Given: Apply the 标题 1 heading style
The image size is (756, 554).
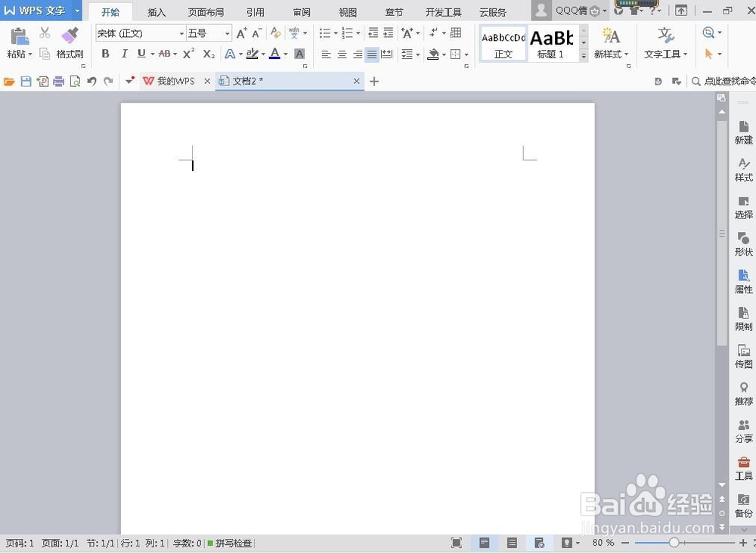Looking at the screenshot, I should 551,42.
